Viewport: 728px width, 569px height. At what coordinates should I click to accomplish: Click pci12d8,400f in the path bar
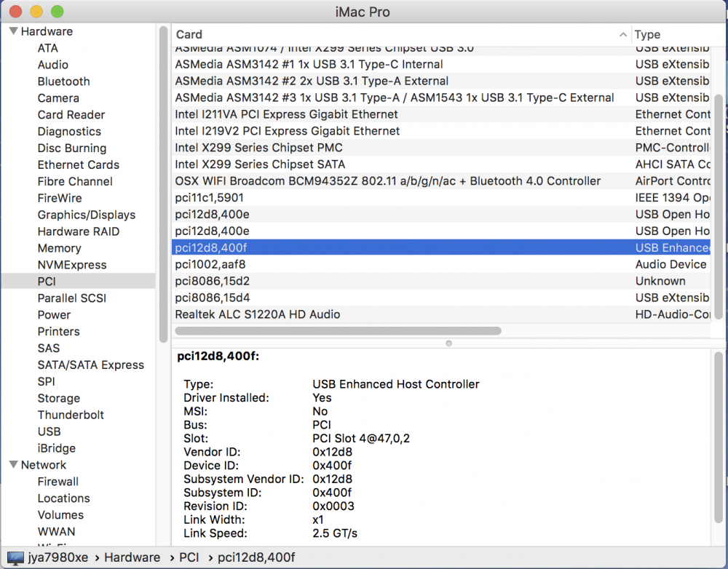(x=256, y=557)
